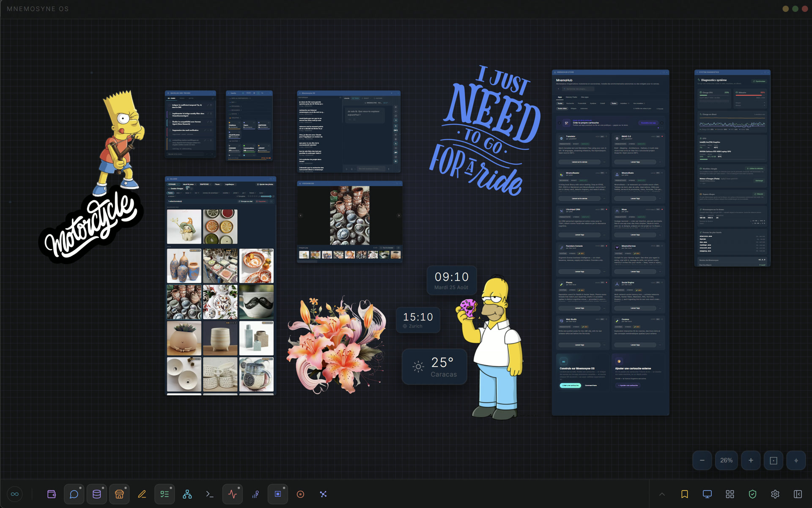Toggle the Muse app favorite heart
Screen dimensions: 812x508
tap(662, 209)
